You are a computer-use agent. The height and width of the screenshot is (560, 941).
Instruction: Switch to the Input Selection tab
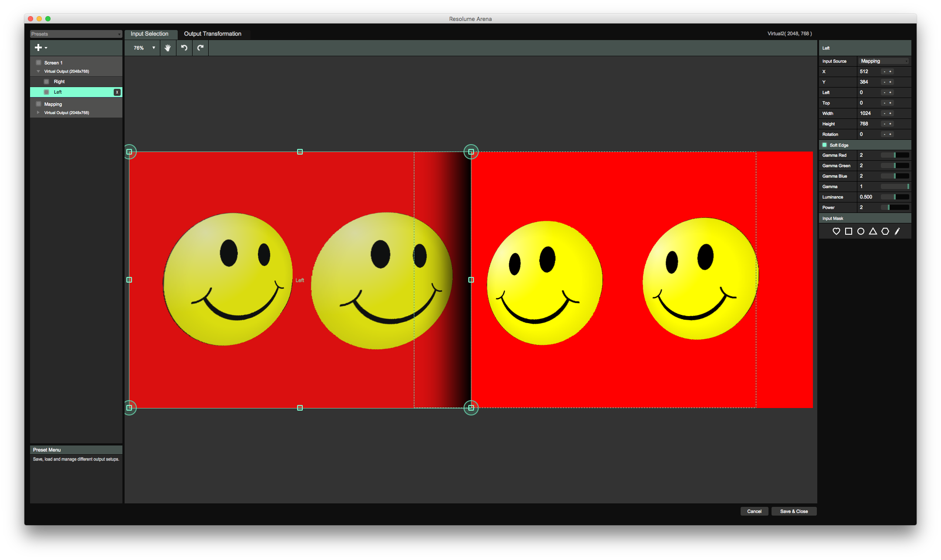click(x=149, y=34)
